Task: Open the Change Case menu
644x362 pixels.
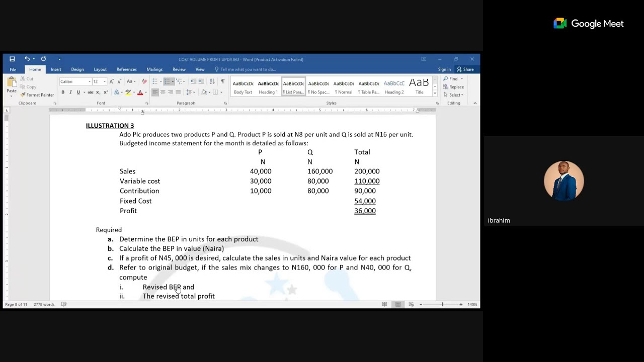Action: [x=130, y=81]
